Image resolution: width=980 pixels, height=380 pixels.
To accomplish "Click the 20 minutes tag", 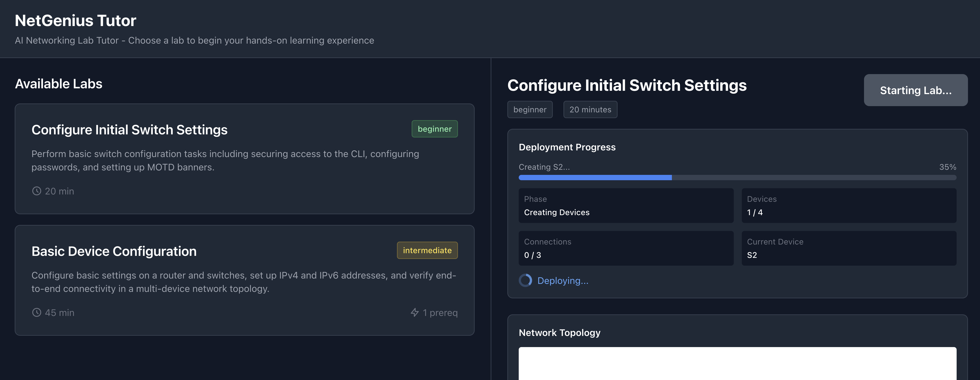I will pyautogui.click(x=590, y=110).
